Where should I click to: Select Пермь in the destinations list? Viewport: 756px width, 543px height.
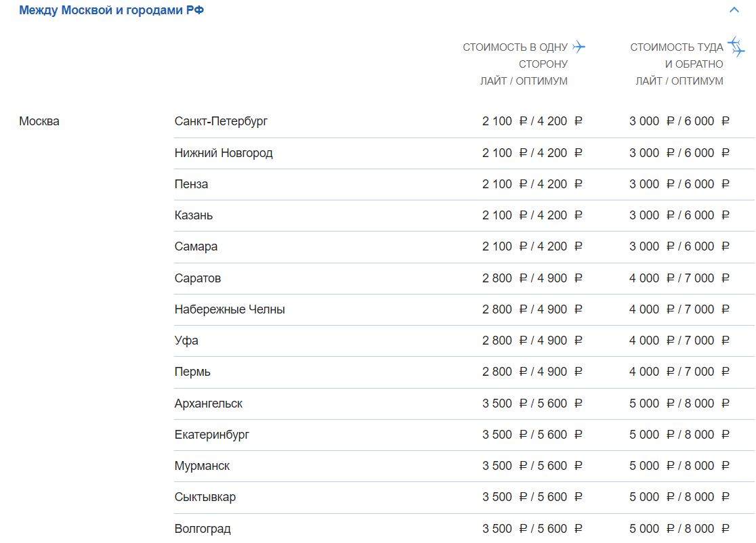pyautogui.click(x=192, y=372)
